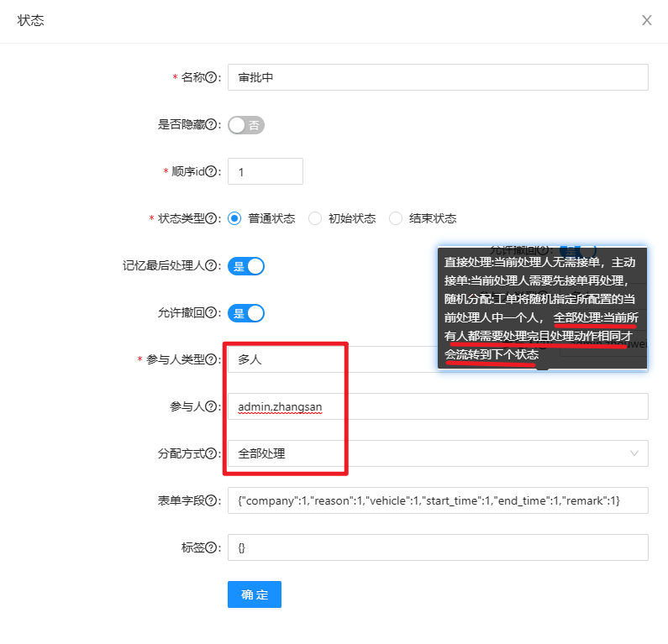Click the help icon next to 标签

[211, 547]
